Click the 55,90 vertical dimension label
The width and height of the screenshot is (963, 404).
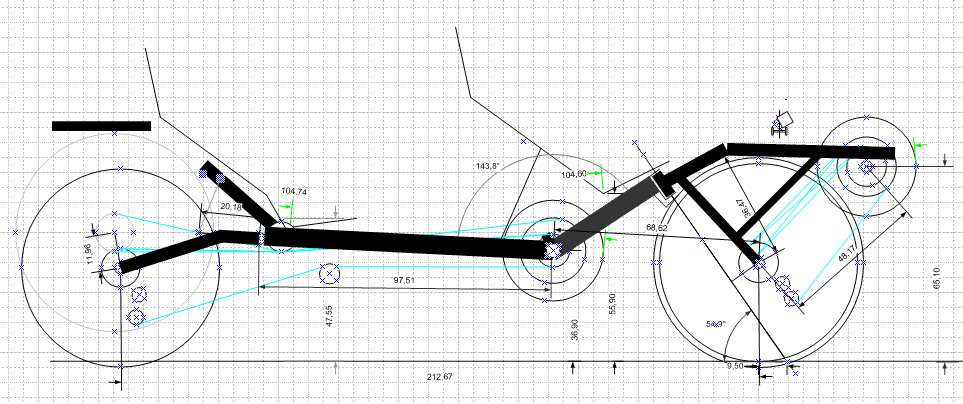[x=612, y=303]
